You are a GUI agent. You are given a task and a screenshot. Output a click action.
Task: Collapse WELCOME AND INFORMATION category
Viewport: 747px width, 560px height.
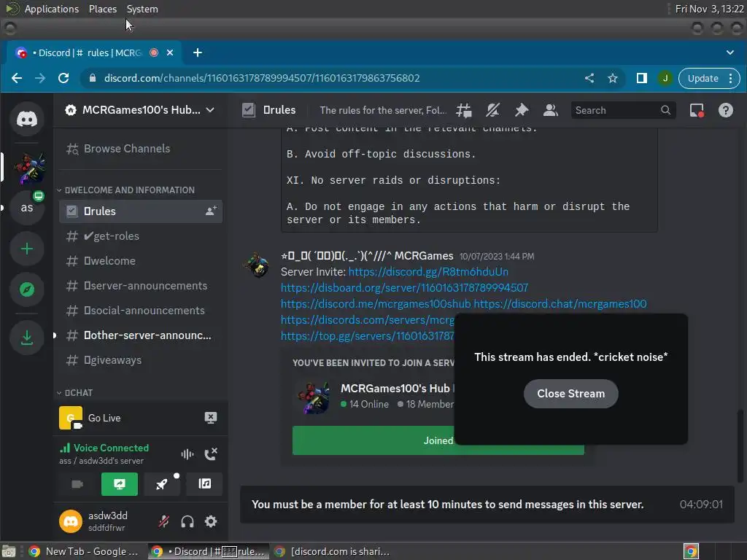pyautogui.click(x=125, y=190)
